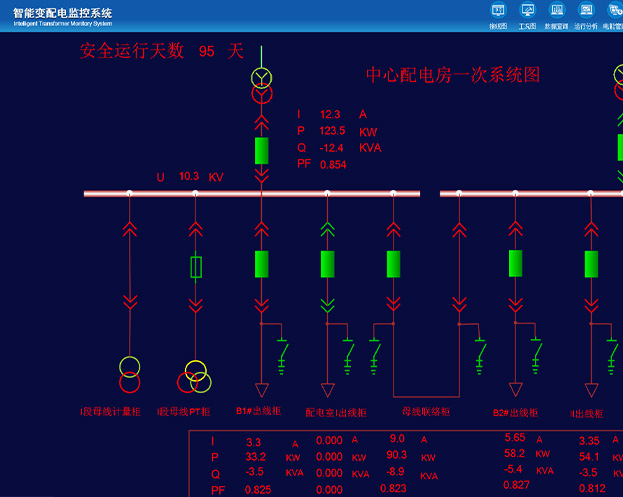Click the safe operation days value 95
The width and height of the screenshot is (623, 497).
click(x=207, y=52)
